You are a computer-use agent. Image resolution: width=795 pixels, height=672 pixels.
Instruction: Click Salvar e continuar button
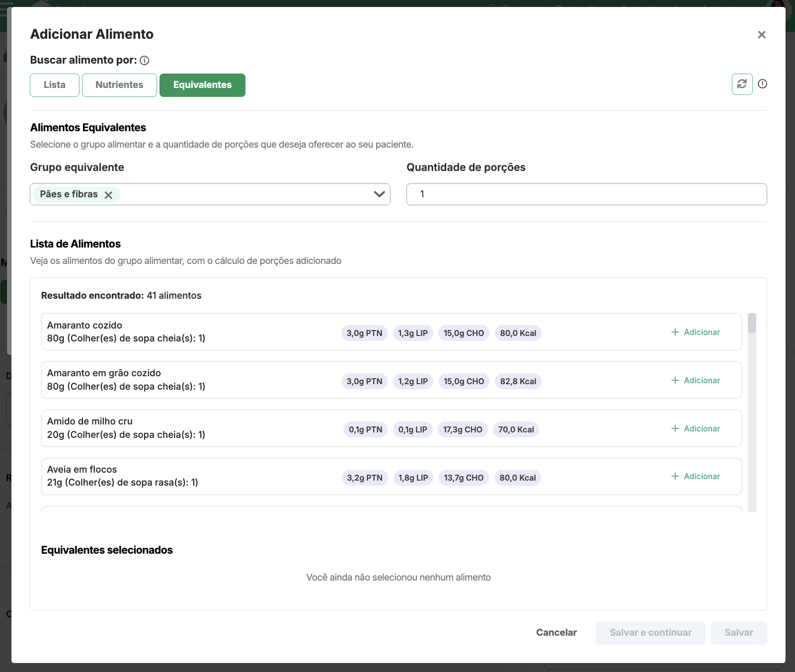tap(650, 632)
